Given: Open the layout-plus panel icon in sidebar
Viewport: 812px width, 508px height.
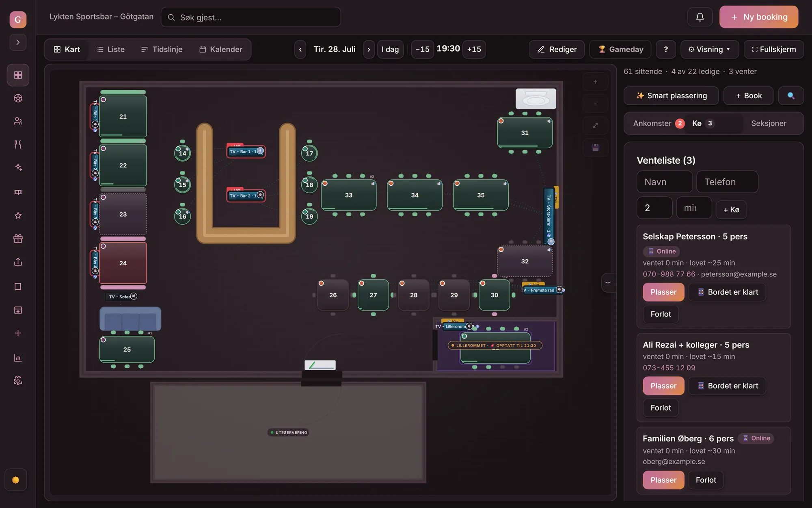Looking at the screenshot, I should tap(18, 310).
